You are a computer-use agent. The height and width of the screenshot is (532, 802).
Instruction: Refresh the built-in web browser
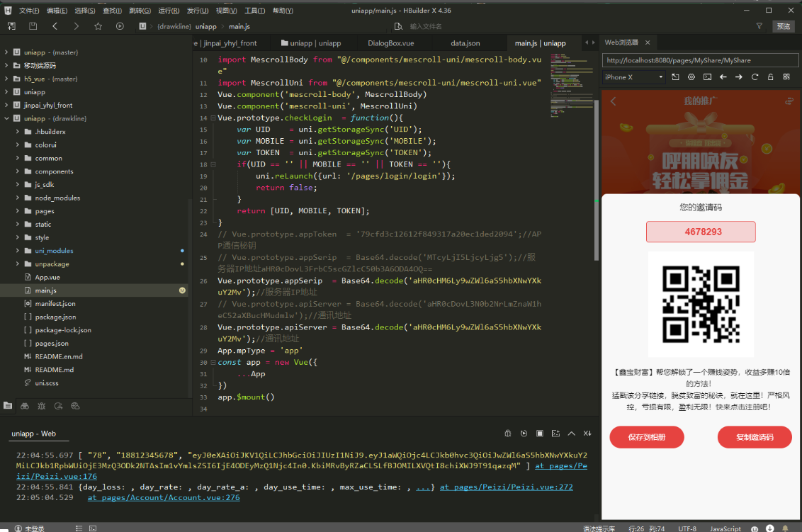tap(755, 77)
